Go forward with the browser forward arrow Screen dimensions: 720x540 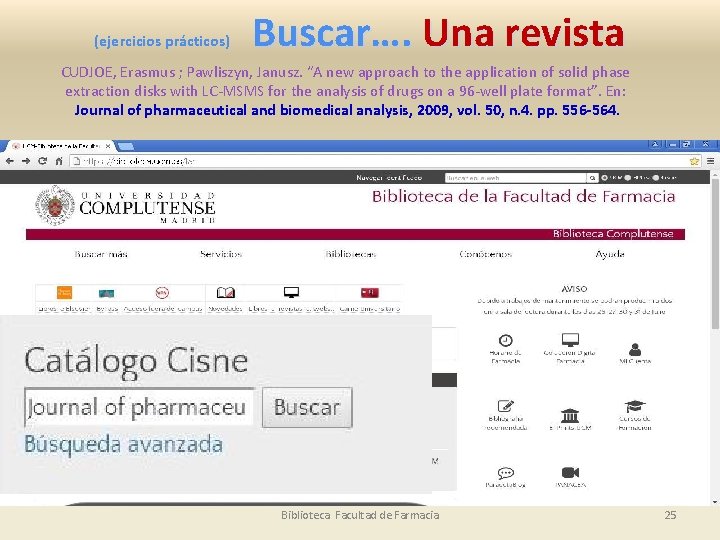(x=26, y=161)
